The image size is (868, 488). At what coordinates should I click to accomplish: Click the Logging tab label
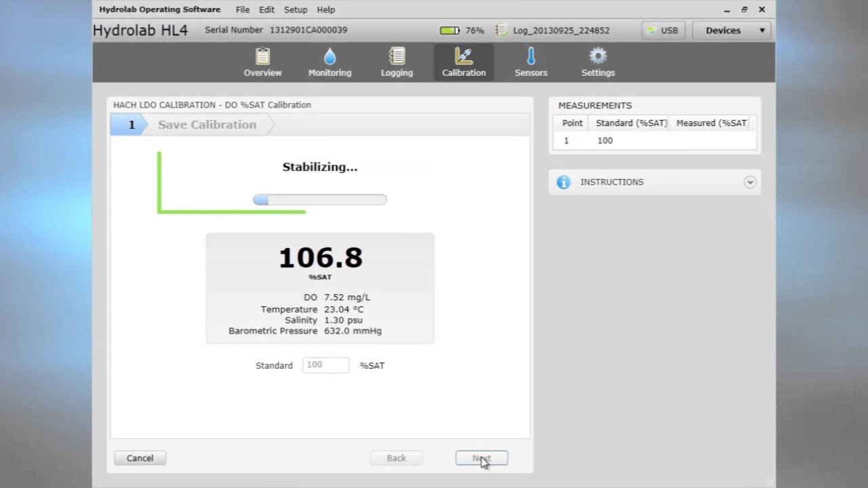(397, 73)
